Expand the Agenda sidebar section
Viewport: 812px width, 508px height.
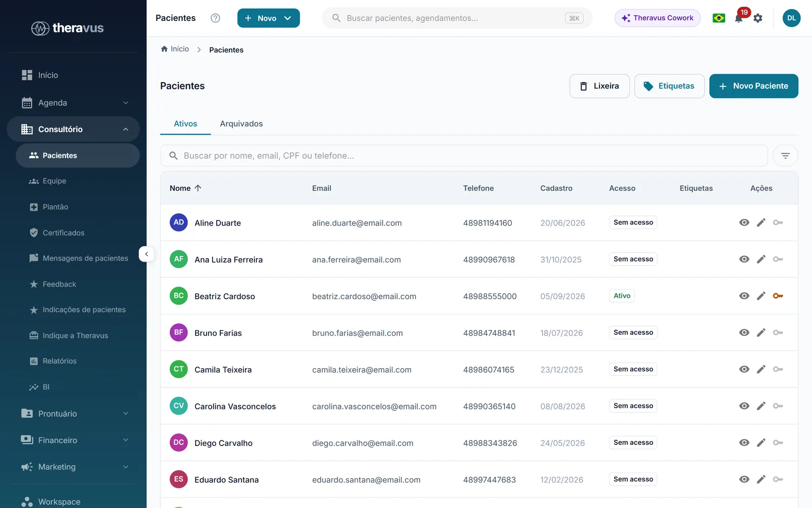pyautogui.click(x=74, y=103)
